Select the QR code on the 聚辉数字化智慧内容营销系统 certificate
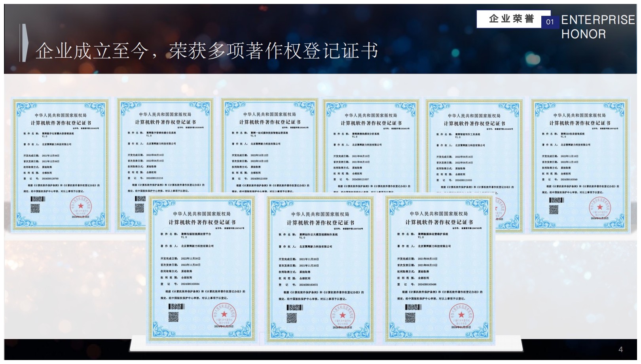This screenshot has width=641, height=364. click(35, 208)
